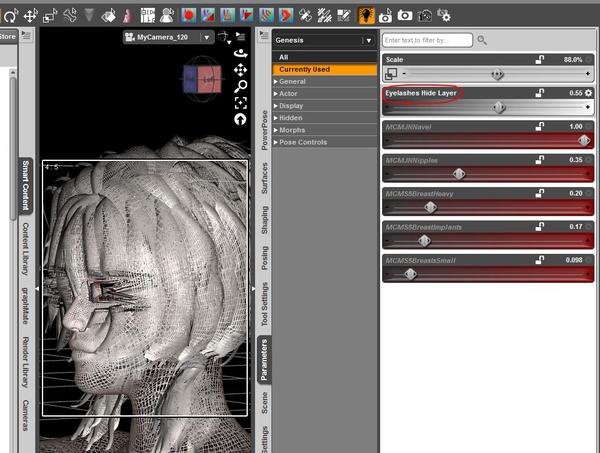Click the MCMJNNipples slider handle
This screenshot has height=453, width=600.
459,174
